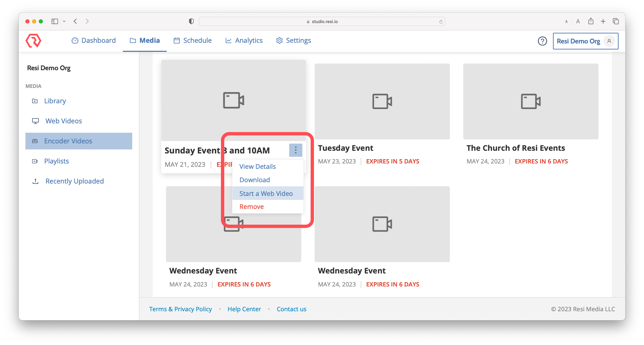The image size is (644, 345).
Task: Click the page reload icon
Action: pos(441,22)
